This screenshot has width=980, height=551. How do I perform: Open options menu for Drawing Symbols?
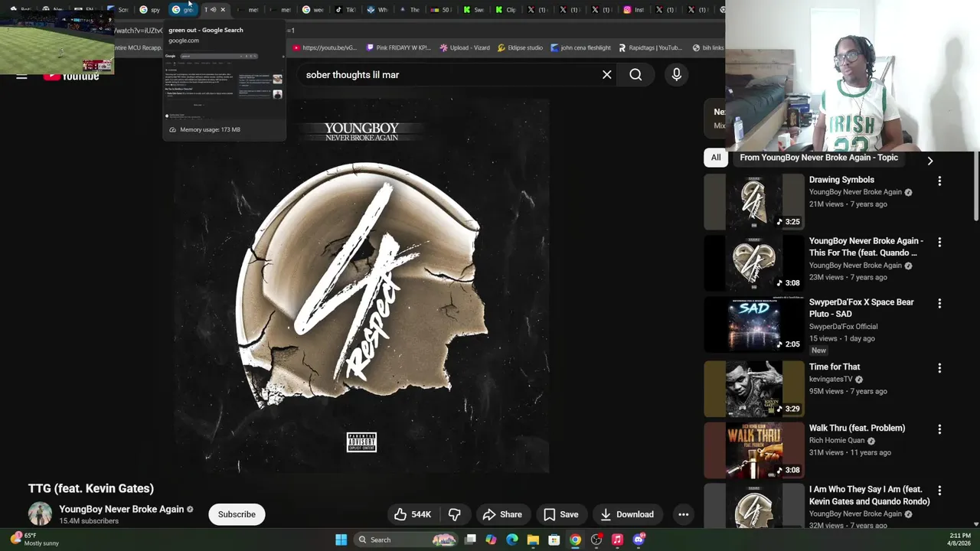(x=939, y=181)
